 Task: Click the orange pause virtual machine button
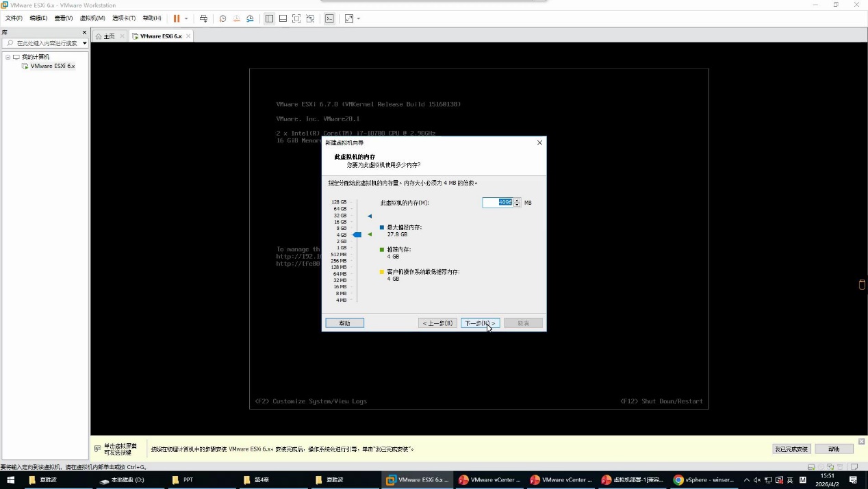[177, 18]
